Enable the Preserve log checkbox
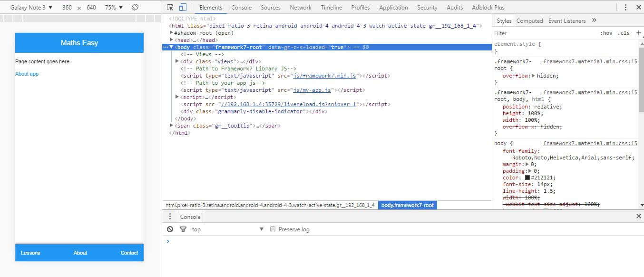The height and width of the screenshot is (277, 644). point(273,229)
